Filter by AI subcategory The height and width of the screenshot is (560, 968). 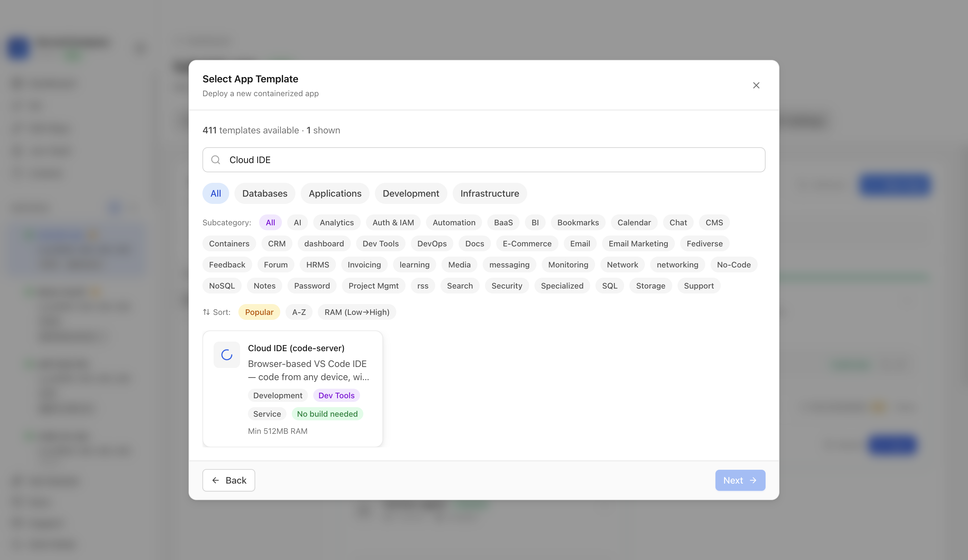point(297,223)
